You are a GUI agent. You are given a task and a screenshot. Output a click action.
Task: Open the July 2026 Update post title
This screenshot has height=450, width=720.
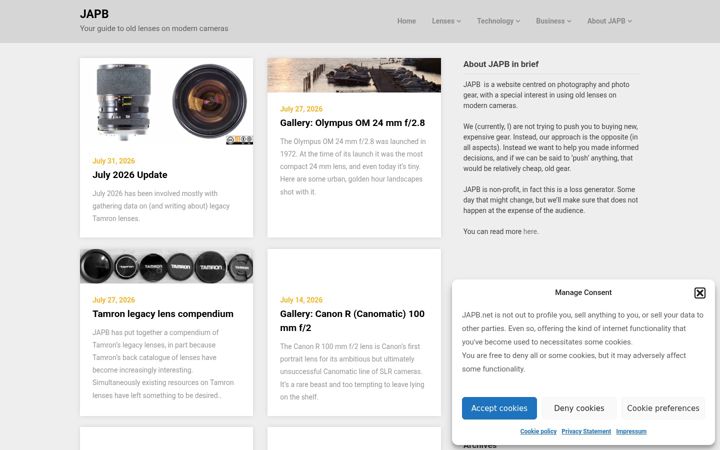(x=130, y=175)
